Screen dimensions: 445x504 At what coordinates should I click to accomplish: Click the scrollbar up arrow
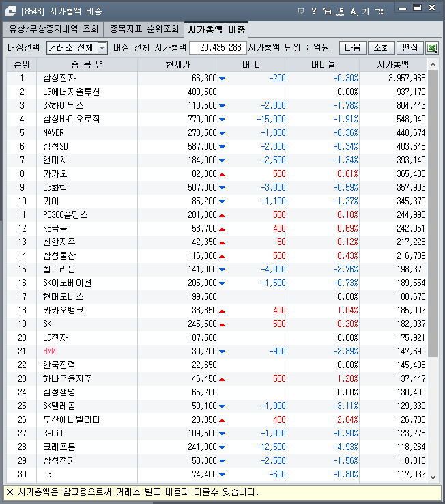click(433, 65)
